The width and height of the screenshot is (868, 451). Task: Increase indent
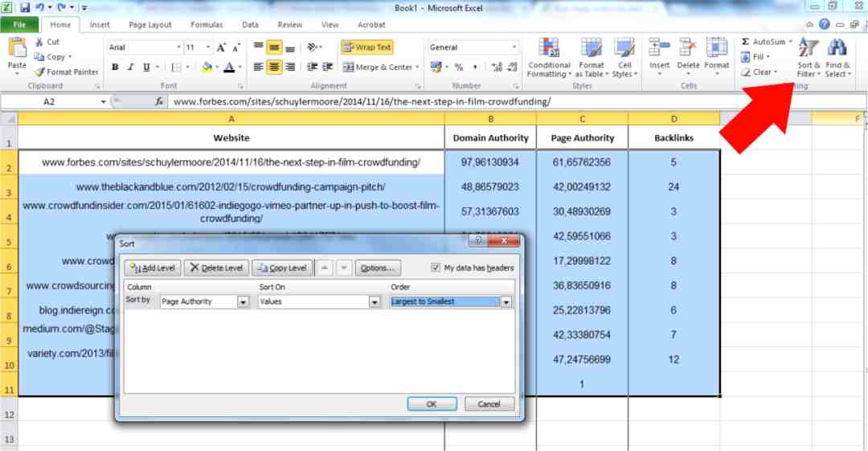(x=328, y=67)
